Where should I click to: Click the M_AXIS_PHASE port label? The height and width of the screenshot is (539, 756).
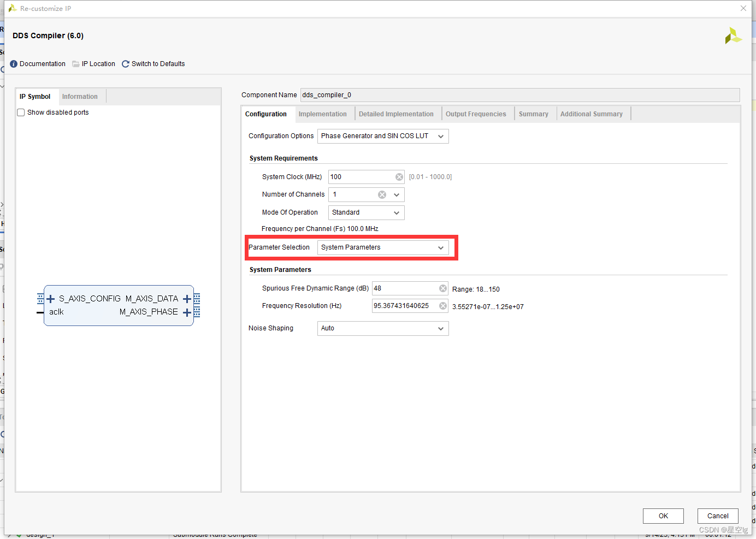[149, 312]
